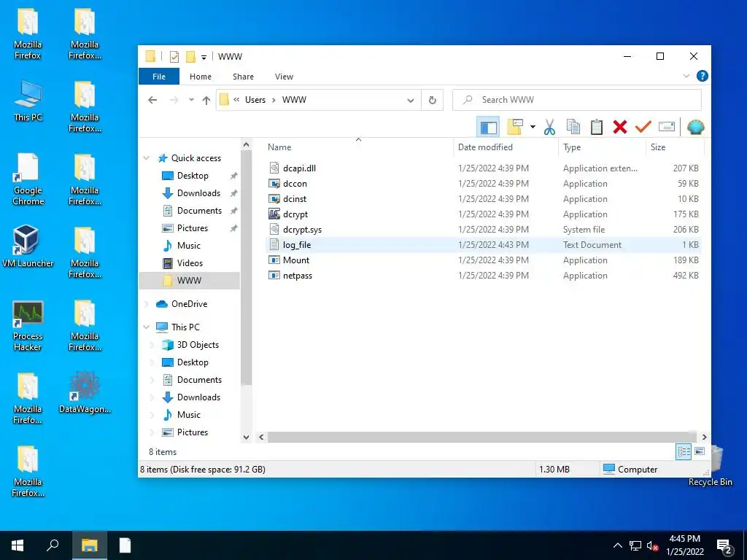Collapse the This PC tree node
The height and width of the screenshot is (560, 747).
[x=147, y=327]
